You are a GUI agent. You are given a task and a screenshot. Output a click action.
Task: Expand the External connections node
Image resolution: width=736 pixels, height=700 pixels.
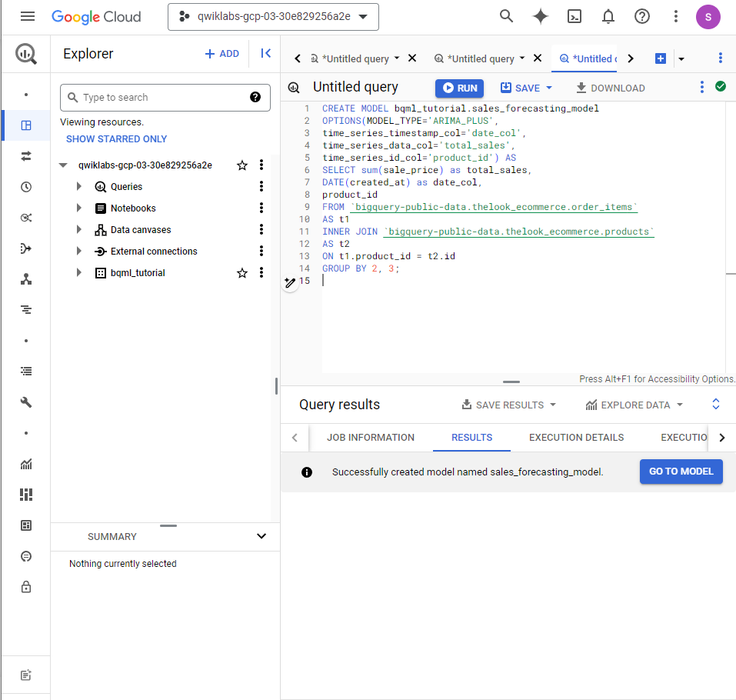tap(79, 252)
